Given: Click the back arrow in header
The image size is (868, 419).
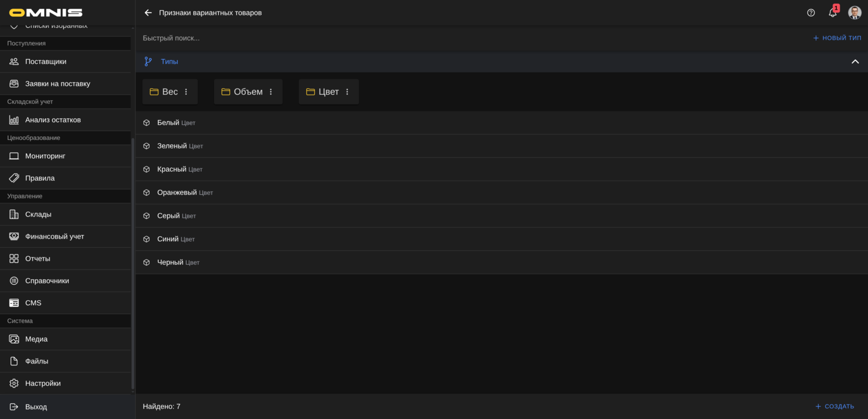Looking at the screenshot, I should click(x=148, y=13).
